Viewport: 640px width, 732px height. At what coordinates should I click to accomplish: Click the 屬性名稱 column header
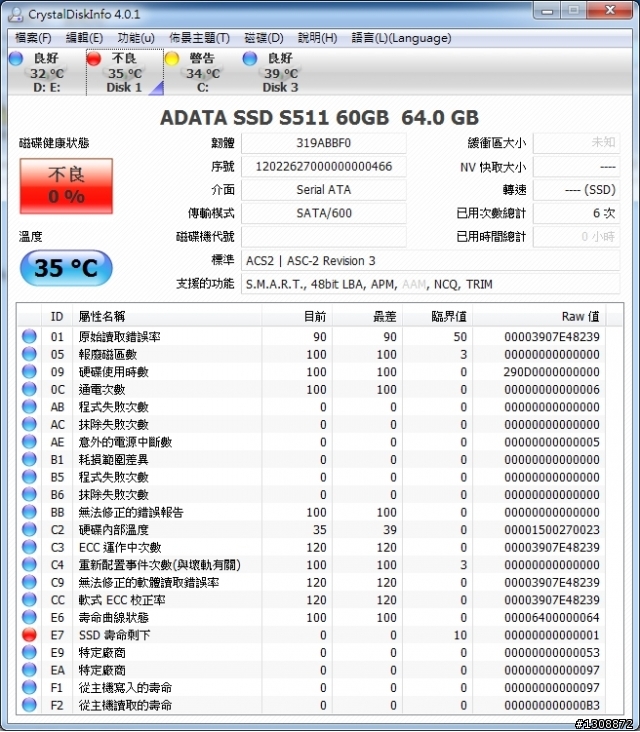(167, 317)
